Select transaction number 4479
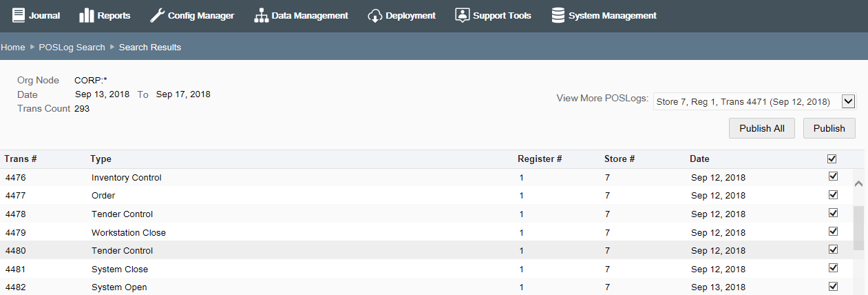The height and width of the screenshot is (295, 868). (x=16, y=232)
